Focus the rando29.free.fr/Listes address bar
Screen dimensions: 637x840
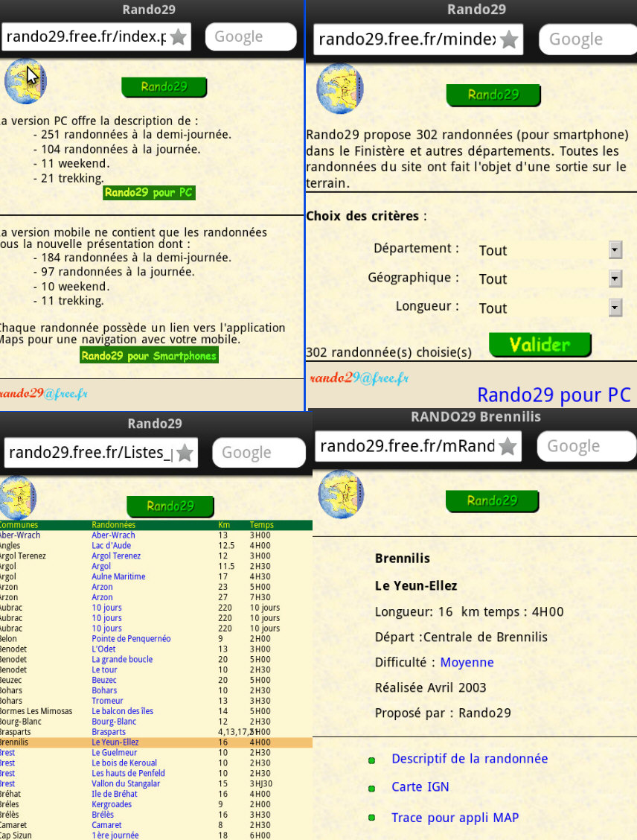100,453
